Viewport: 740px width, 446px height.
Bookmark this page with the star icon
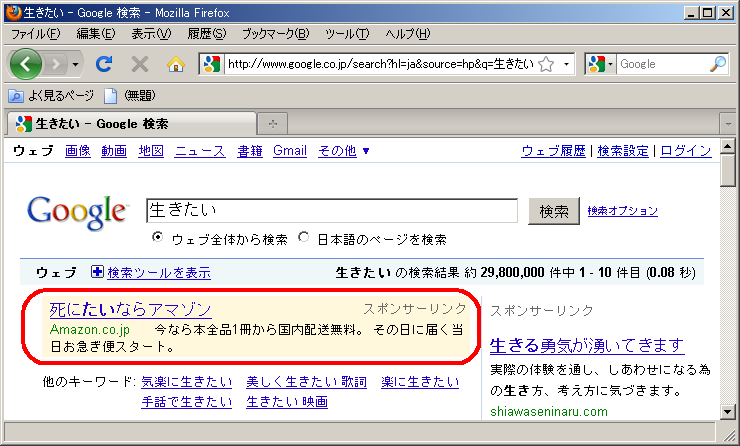546,64
